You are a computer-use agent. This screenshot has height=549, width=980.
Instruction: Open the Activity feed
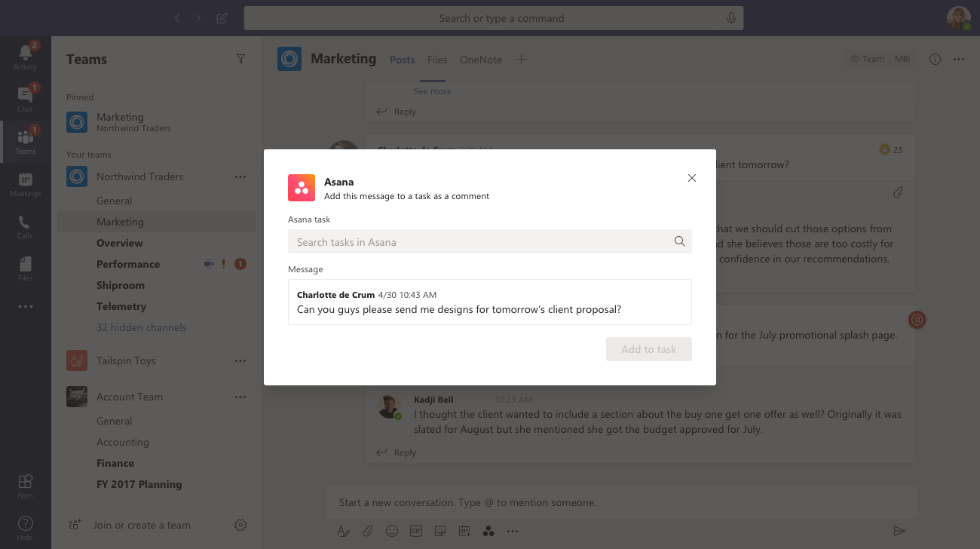click(25, 57)
